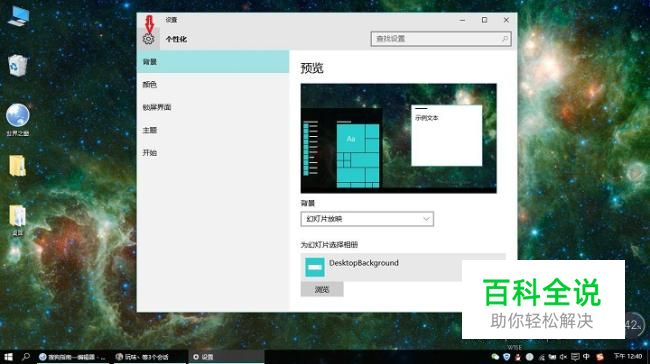Click the WeChat tray icon
The height and width of the screenshot is (364, 650).
pyautogui.click(x=495, y=357)
